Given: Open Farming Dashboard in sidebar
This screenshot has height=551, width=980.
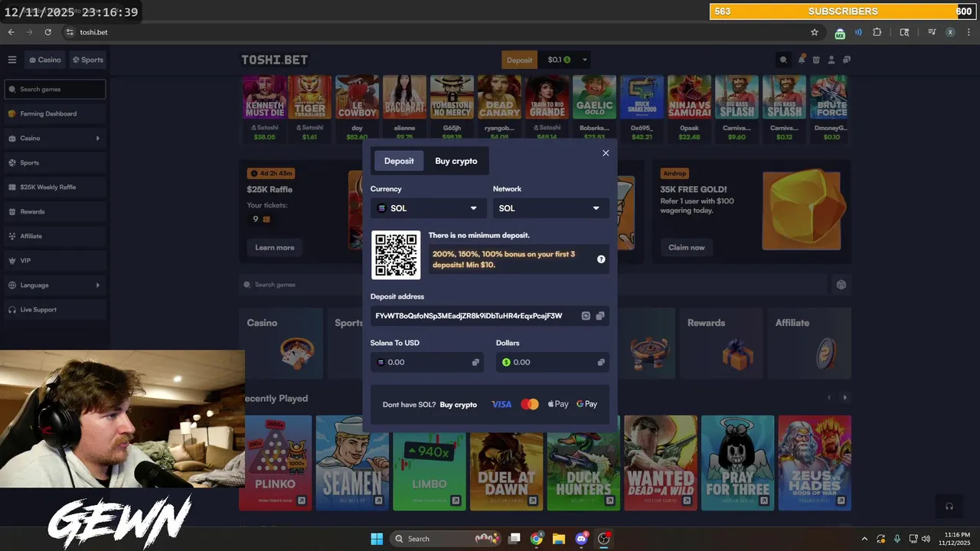Looking at the screenshot, I should pyautogui.click(x=55, y=114).
